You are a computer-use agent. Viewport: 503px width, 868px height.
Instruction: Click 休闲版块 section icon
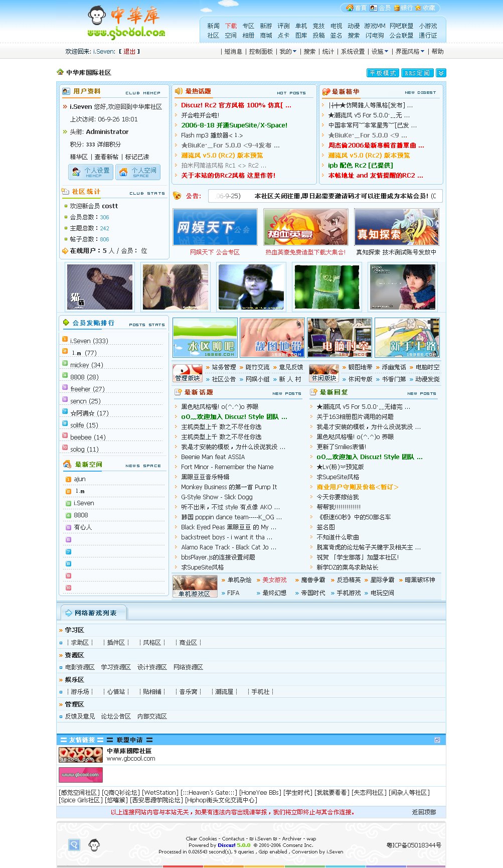[324, 373]
